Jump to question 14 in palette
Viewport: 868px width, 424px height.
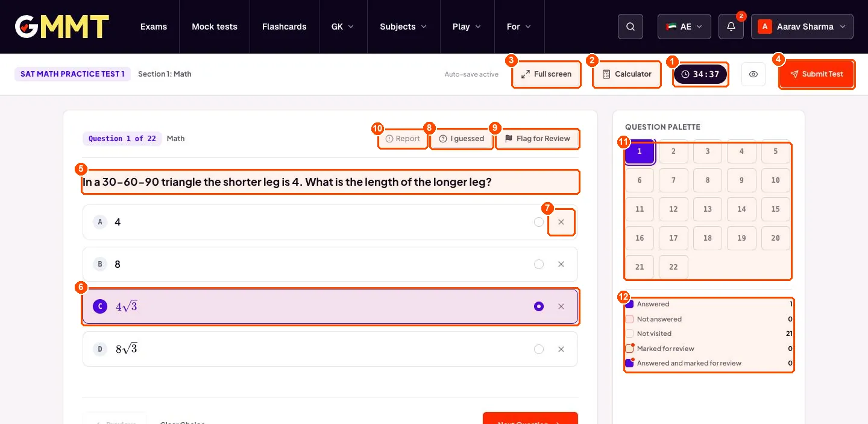tap(741, 209)
